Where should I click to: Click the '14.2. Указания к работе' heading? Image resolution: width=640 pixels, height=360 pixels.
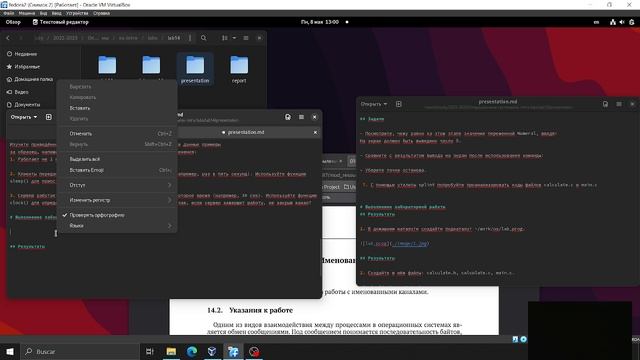tap(250, 310)
